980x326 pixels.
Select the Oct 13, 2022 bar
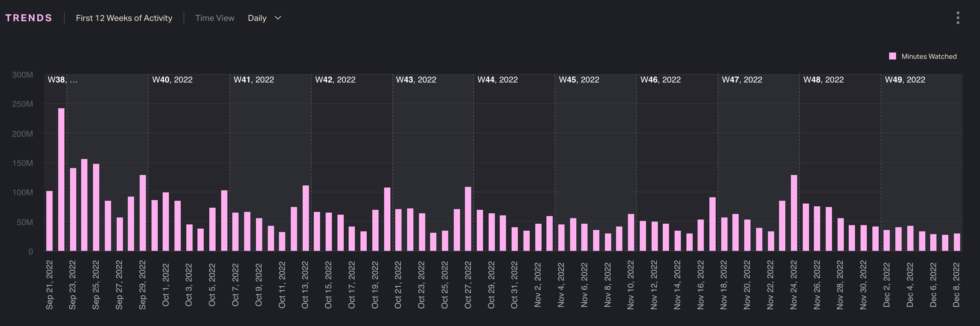pyautogui.click(x=305, y=218)
